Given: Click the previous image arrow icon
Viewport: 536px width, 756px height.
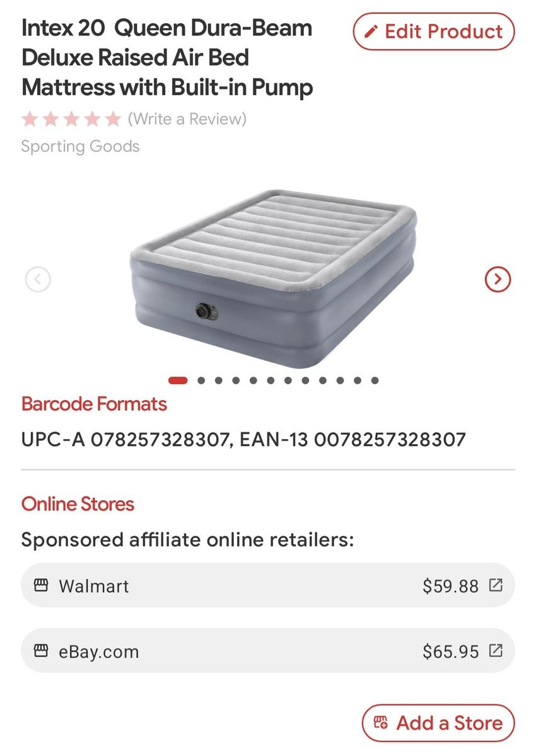Looking at the screenshot, I should (38, 278).
